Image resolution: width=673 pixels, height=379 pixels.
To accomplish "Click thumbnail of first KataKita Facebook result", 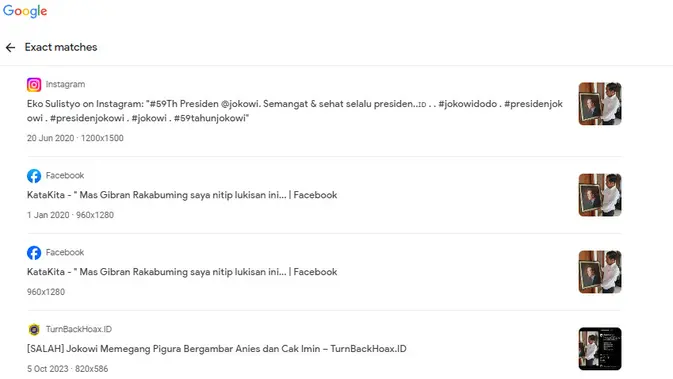I will click(600, 195).
